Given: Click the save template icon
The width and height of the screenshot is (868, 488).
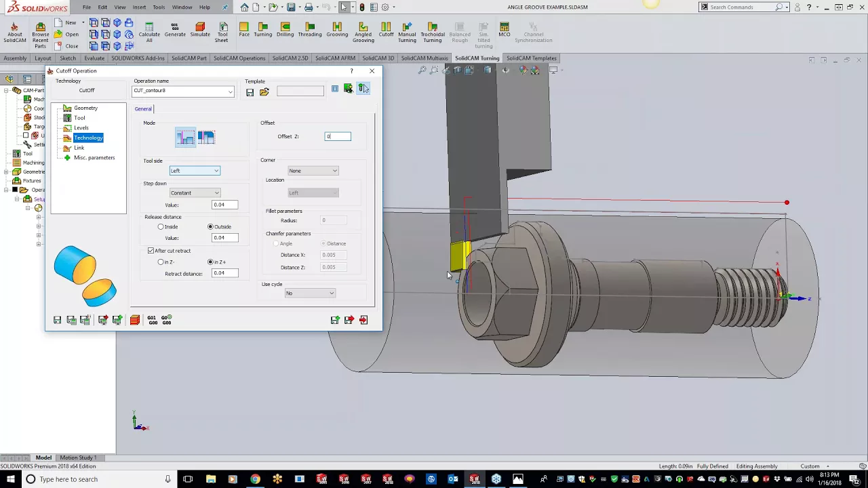Looking at the screenshot, I should 250,92.
